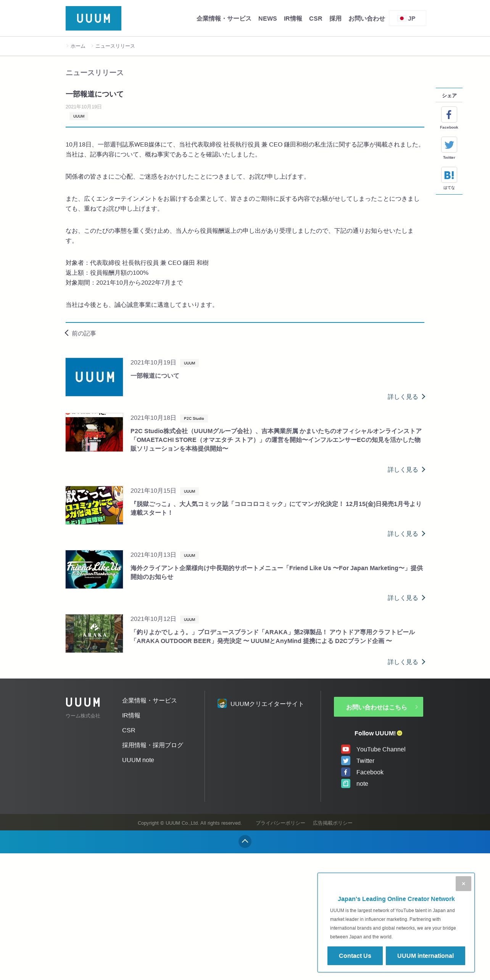
Task: Share the article on Twitter via sidebar icon
Action: pos(449,145)
